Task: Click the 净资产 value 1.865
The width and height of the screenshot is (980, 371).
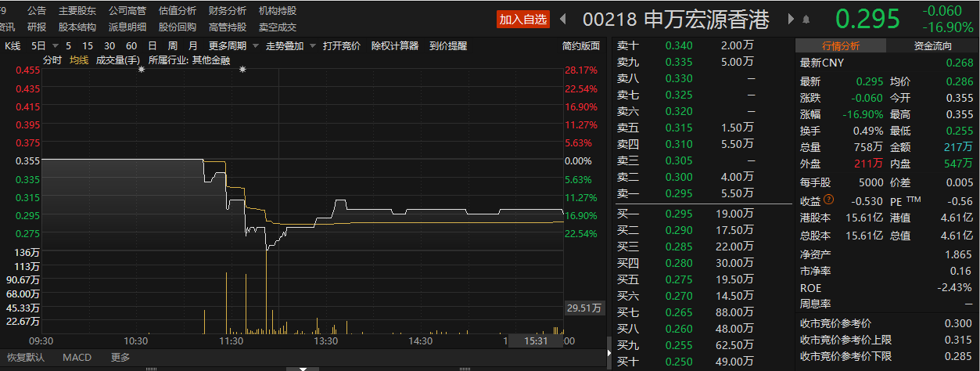Action: [x=960, y=254]
